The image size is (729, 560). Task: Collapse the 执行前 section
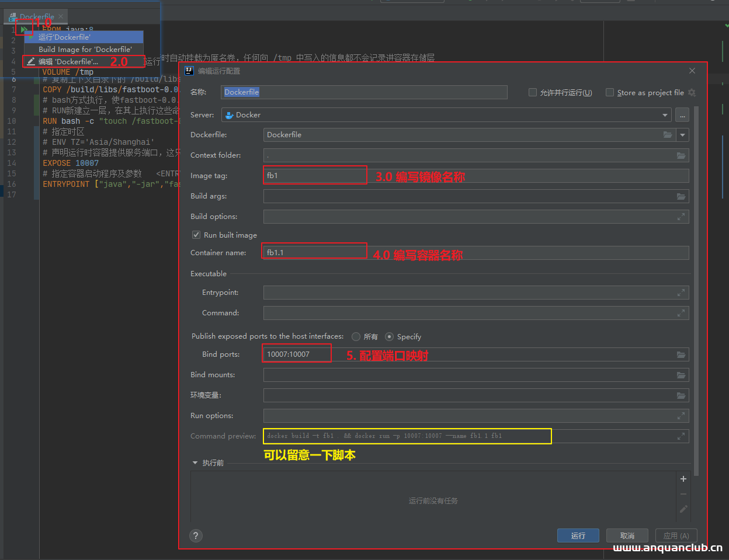point(195,463)
